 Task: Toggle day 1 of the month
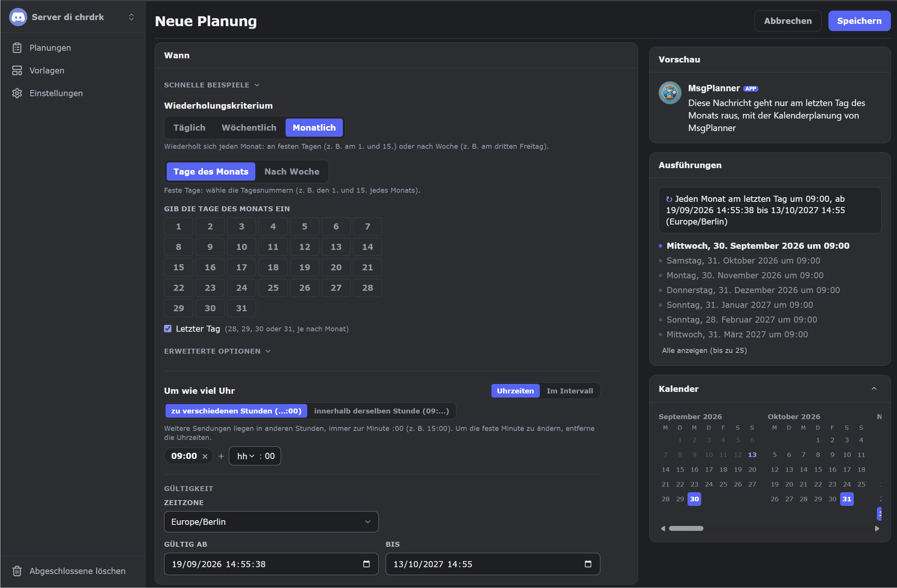point(178,226)
